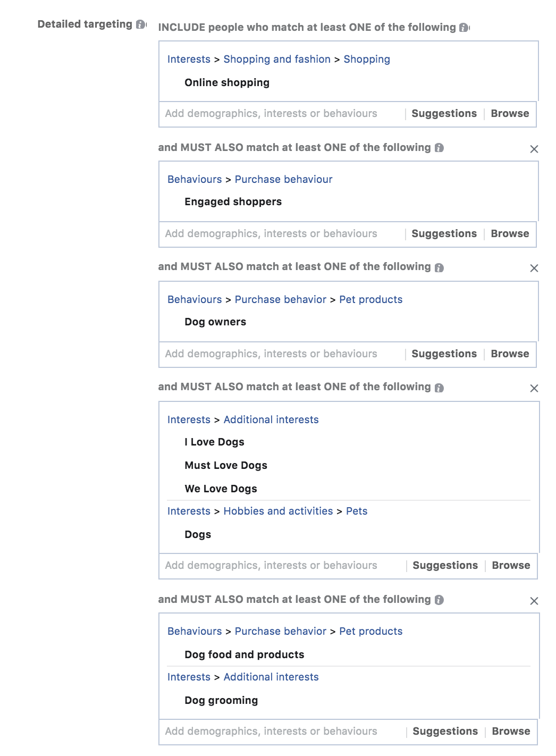
Task: Click the Purchase behaviour breadcrumb link
Action: point(283,179)
